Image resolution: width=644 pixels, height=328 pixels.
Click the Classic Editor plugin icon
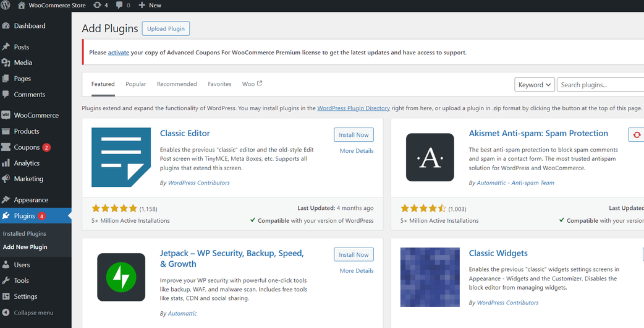pos(121,157)
